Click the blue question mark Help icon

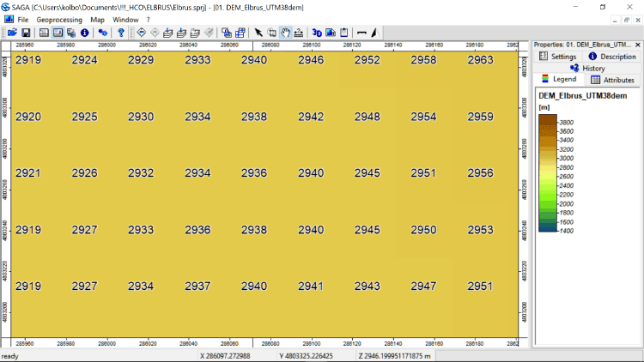pyautogui.click(x=121, y=33)
